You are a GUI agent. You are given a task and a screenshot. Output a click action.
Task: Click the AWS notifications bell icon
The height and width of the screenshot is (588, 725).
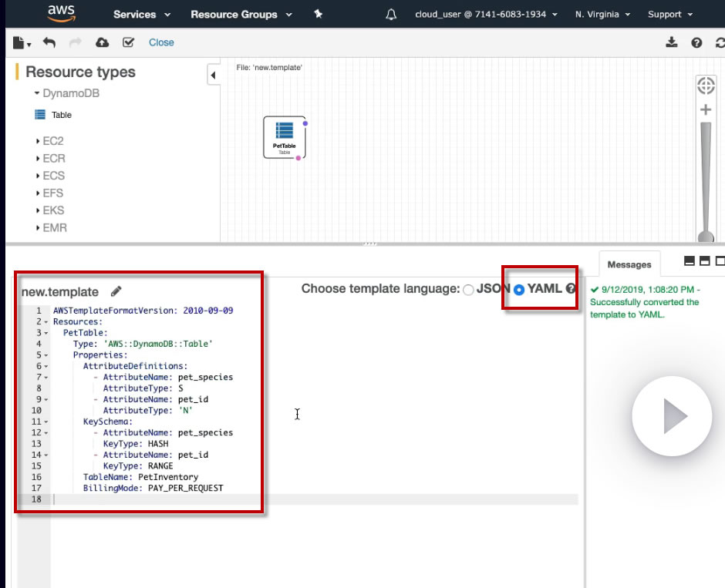[x=391, y=15]
